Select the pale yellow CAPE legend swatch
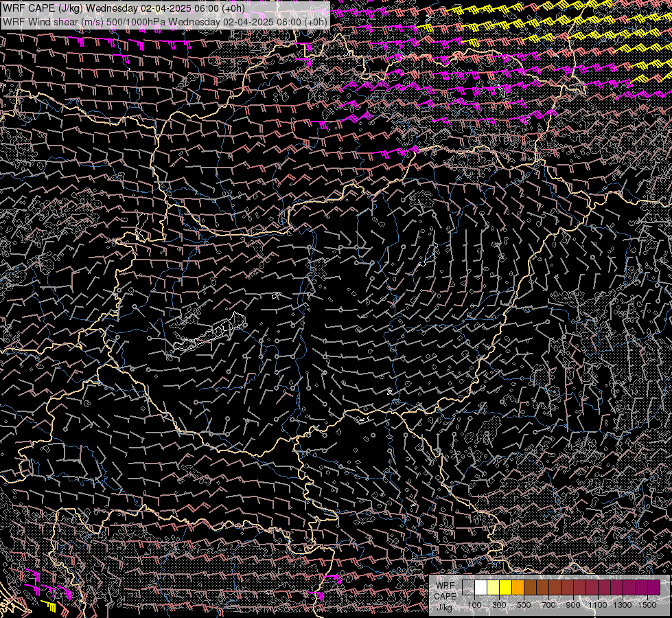The height and width of the screenshot is (618, 672). pos(494,587)
